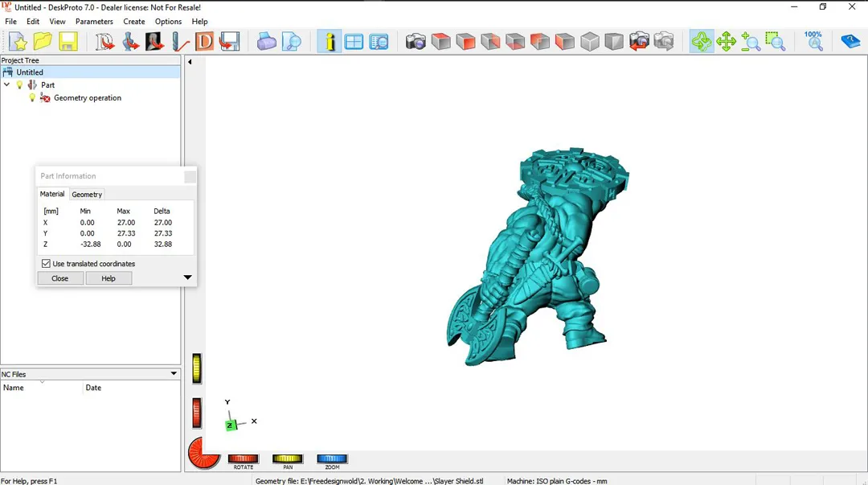Expand Part Information with the black down arrow
868x485 pixels.
click(187, 277)
